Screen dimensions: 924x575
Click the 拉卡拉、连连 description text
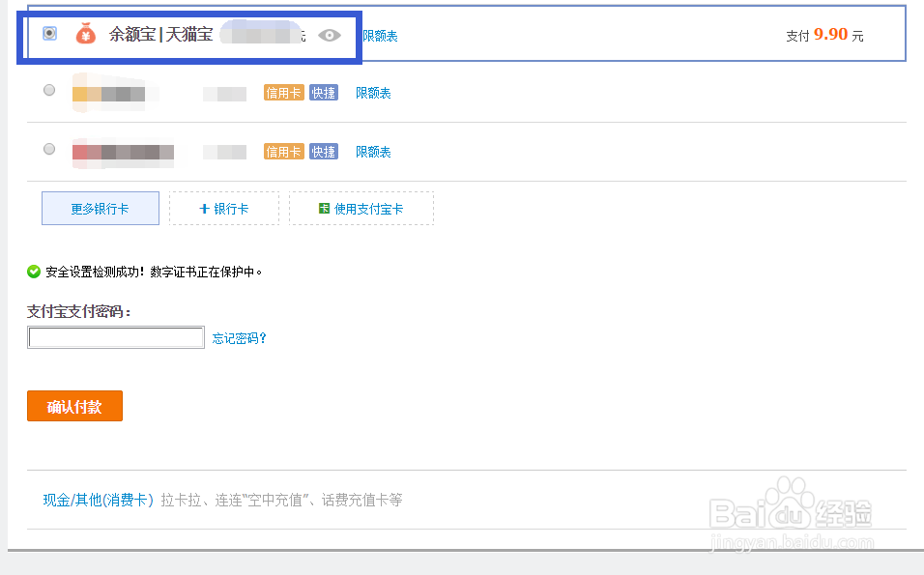[x=281, y=501]
